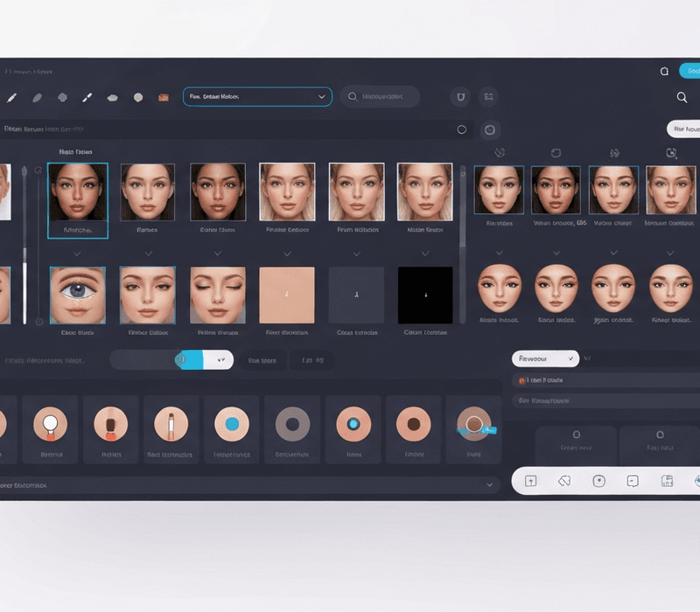Pick the black square swatch
Viewport: 700px width, 612px height.
[425, 295]
